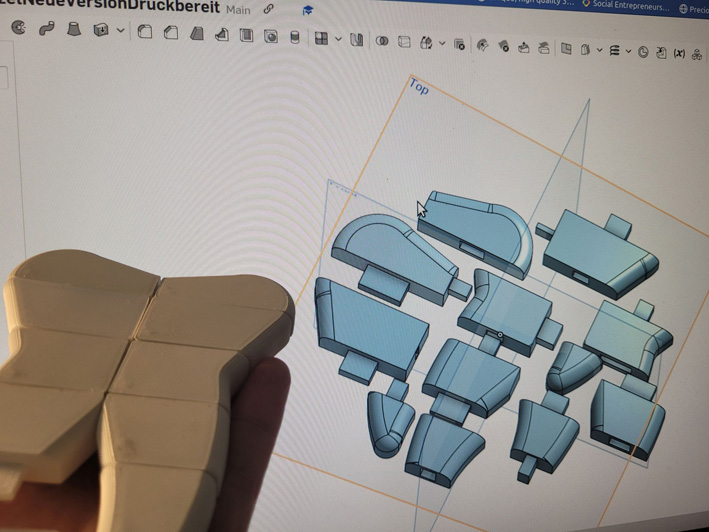
Task: Select the Fillet tool
Action: tap(145, 32)
